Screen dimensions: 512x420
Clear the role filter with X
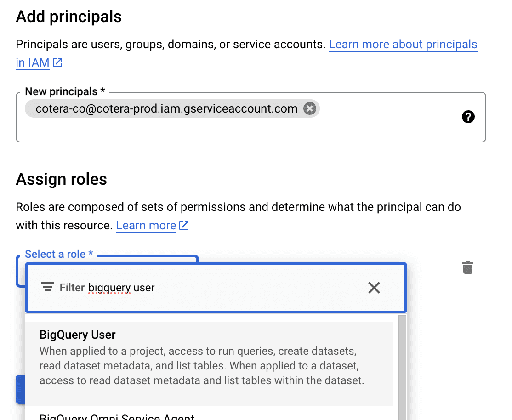point(374,288)
